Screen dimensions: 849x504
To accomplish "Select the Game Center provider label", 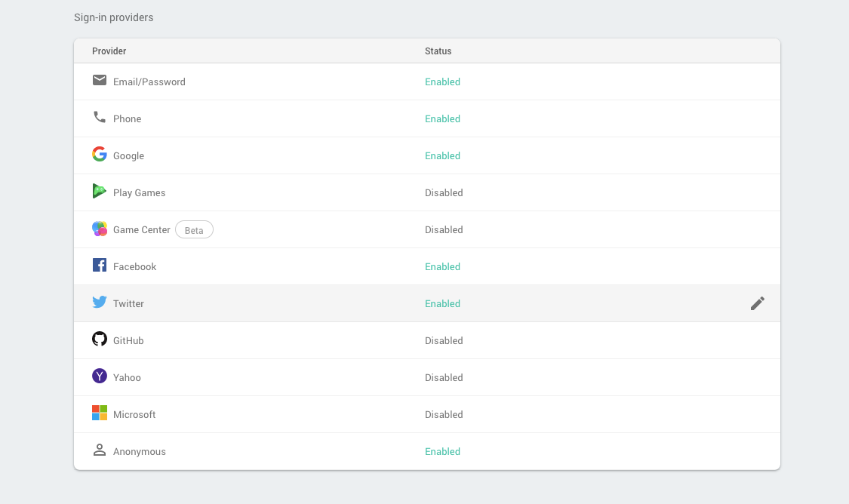I will coord(141,229).
